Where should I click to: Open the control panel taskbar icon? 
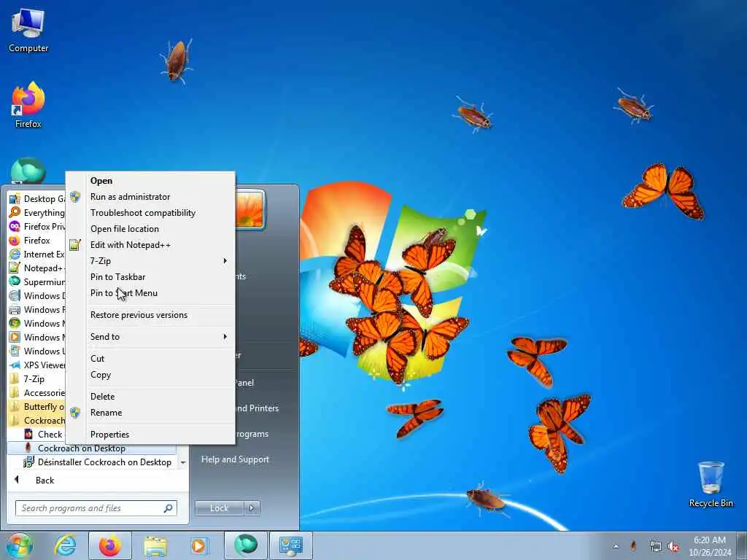coord(290,545)
